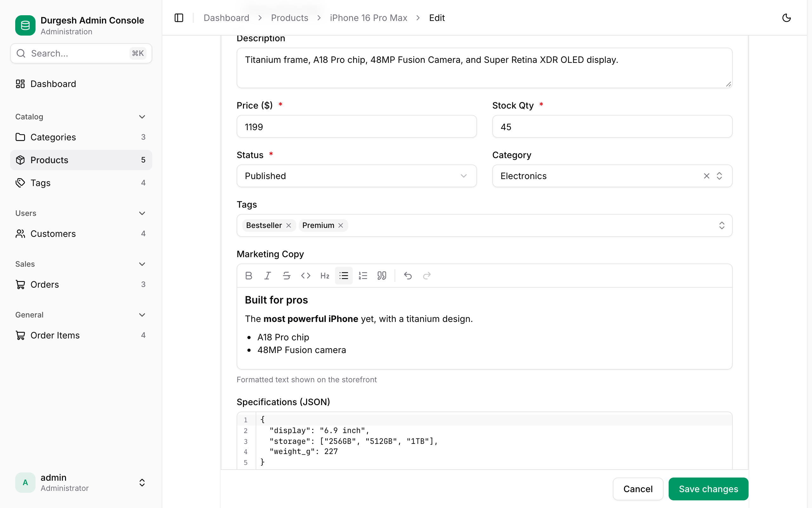Collapse the Users section
This screenshot has width=812, height=508.
(81, 213)
